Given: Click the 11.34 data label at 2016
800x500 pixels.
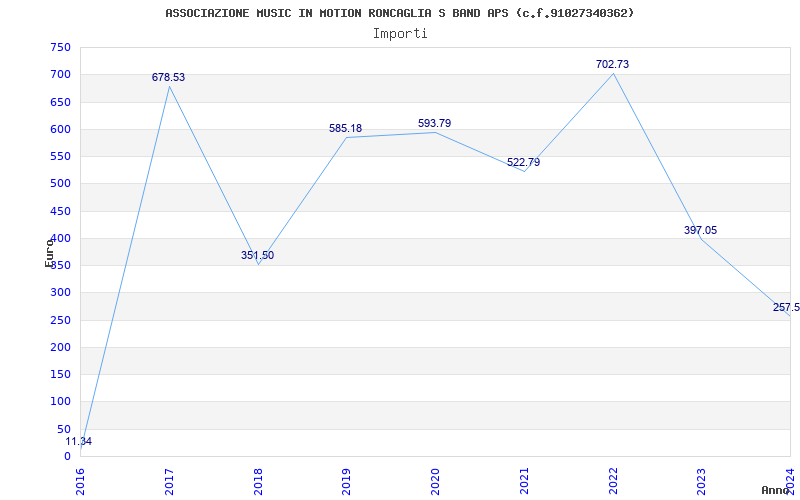Looking at the screenshot, I should click(x=79, y=442).
